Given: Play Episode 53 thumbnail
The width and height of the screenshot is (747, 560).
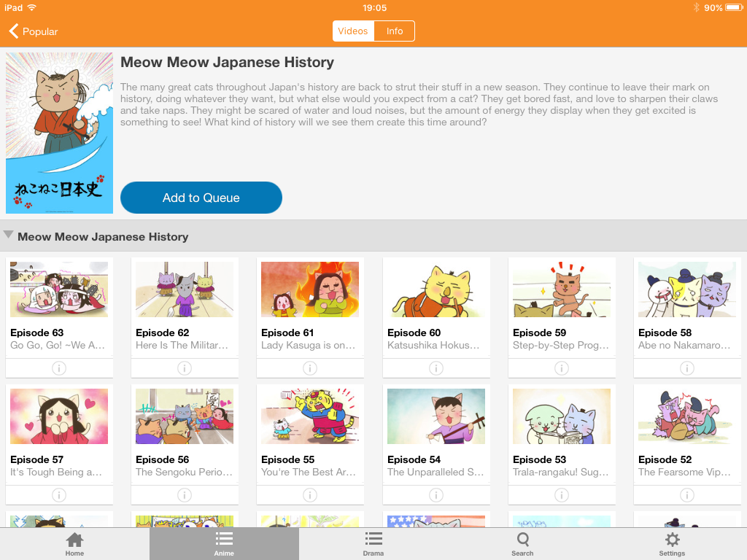Looking at the screenshot, I should [x=562, y=416].
